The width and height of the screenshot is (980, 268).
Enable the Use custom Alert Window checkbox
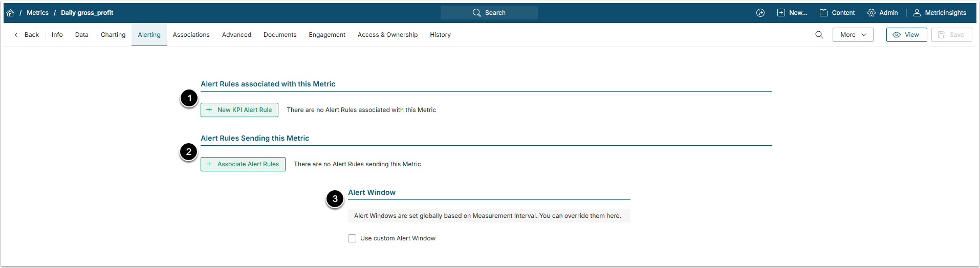click(x=352, y=238)
